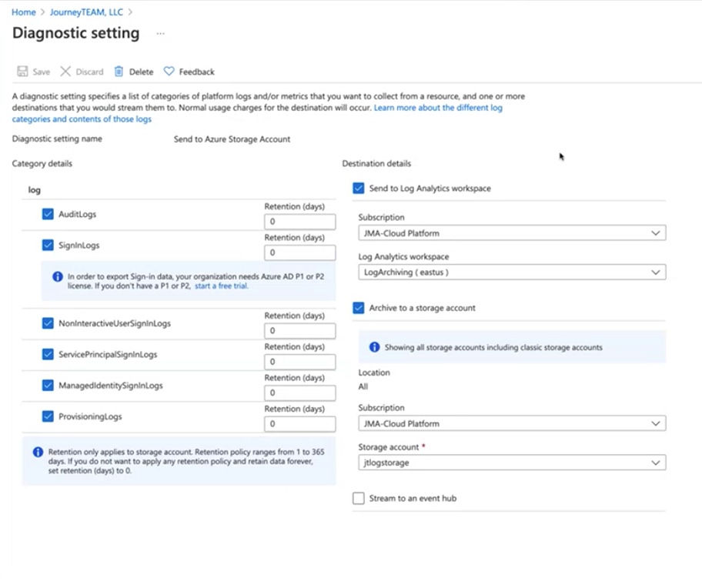Go to Home breadcrumb
This screenshot has width=702, height=588.
[24, 12]
